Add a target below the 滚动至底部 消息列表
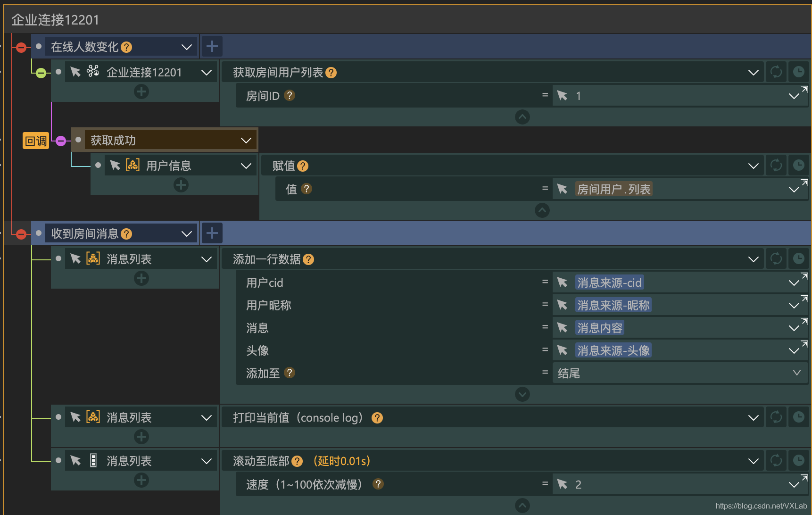 (141, 480)
